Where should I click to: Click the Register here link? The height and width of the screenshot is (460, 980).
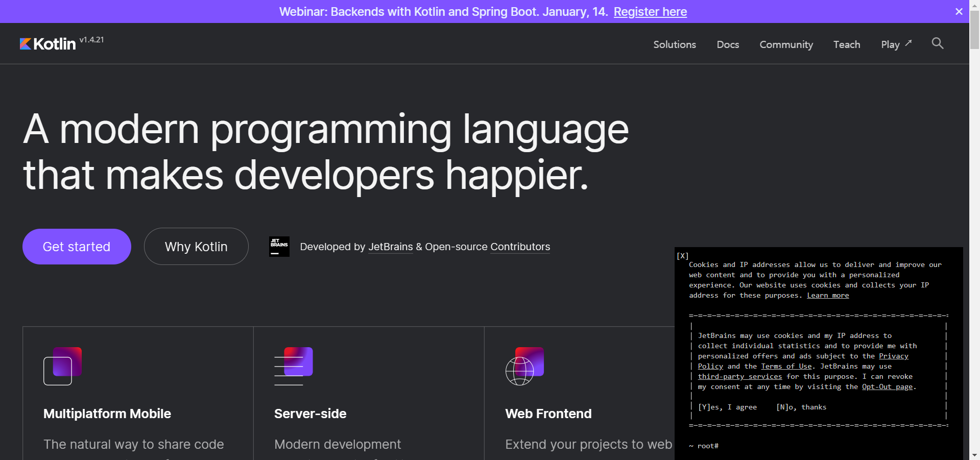(650, 11)
